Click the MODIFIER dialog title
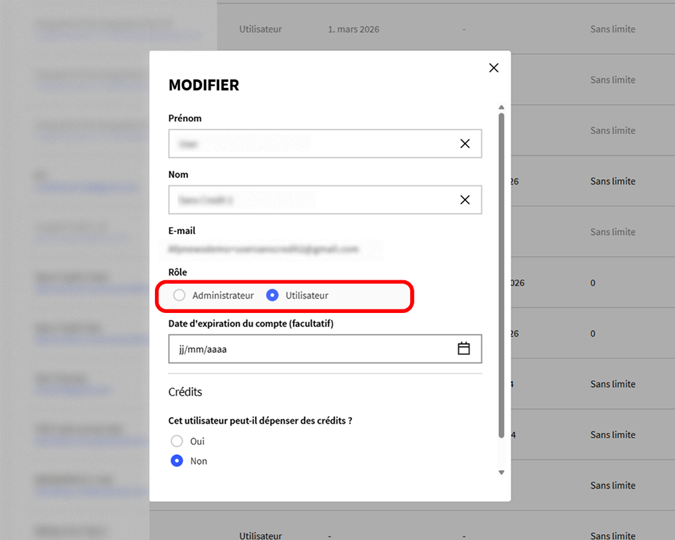The height and width of the screenshot is (540, 675). tap(204, 86)
